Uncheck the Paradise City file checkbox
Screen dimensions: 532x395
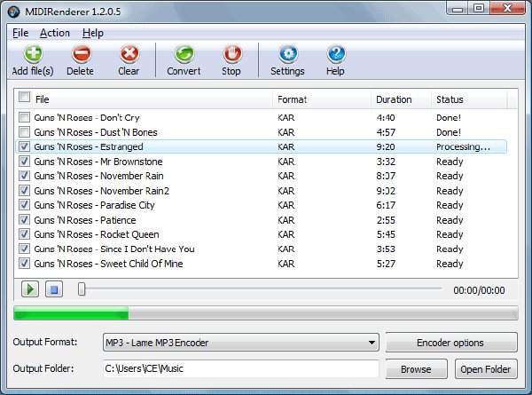click(24, 205)
